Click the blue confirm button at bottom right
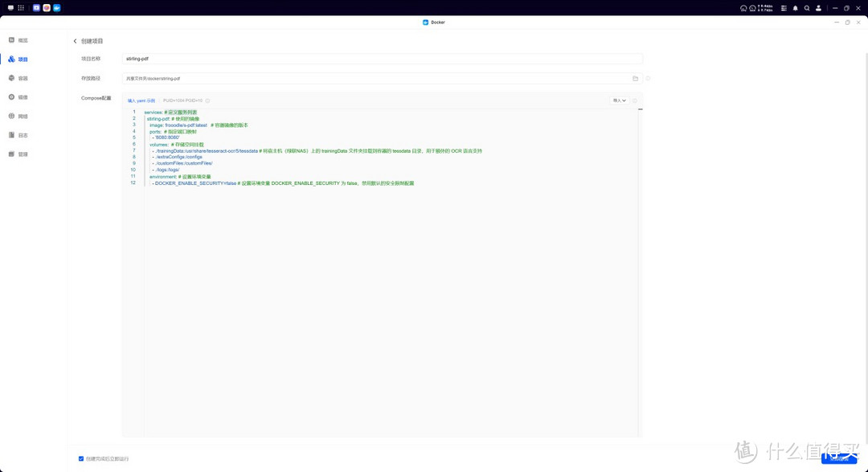This screenshot has height=472, width=868. [838, 459]
